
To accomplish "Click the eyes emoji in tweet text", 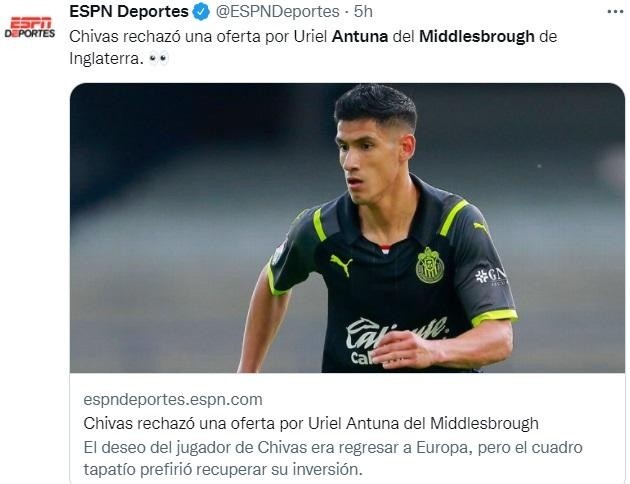I will (x=158, y=59).
